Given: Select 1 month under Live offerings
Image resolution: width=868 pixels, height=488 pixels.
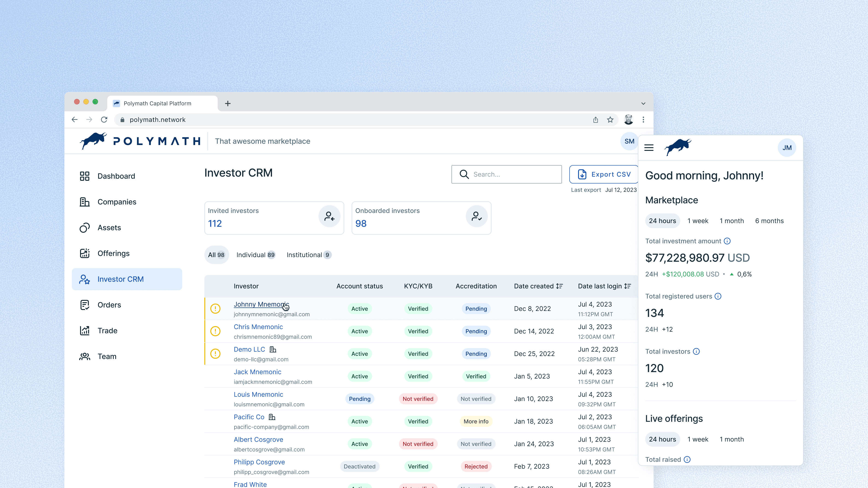Looking at the screenshot, I should [732, 439].
